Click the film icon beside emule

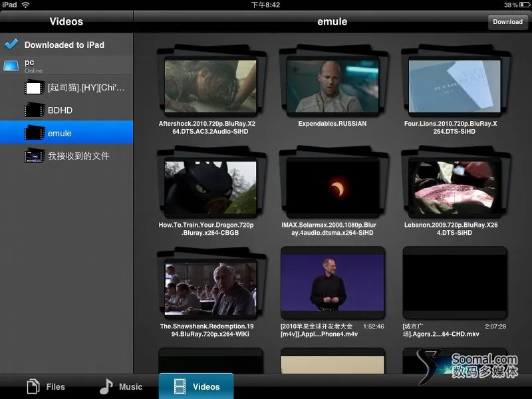[x=35, y=132]
